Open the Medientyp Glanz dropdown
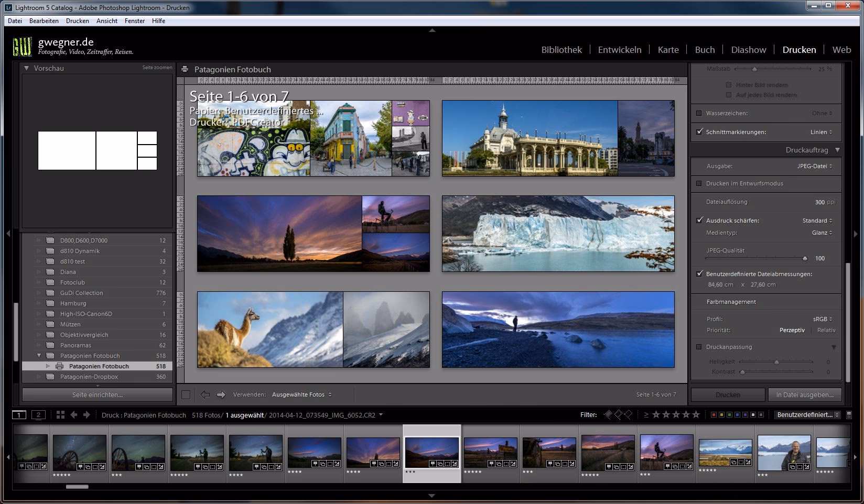Viewport: 864px width, 504px height. pos(823,233)
